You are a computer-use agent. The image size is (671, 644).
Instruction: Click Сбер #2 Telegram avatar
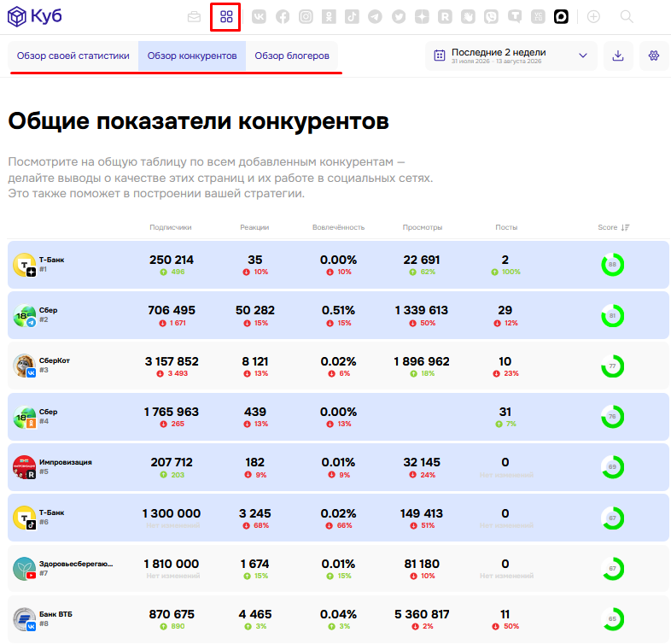[25, 315]
